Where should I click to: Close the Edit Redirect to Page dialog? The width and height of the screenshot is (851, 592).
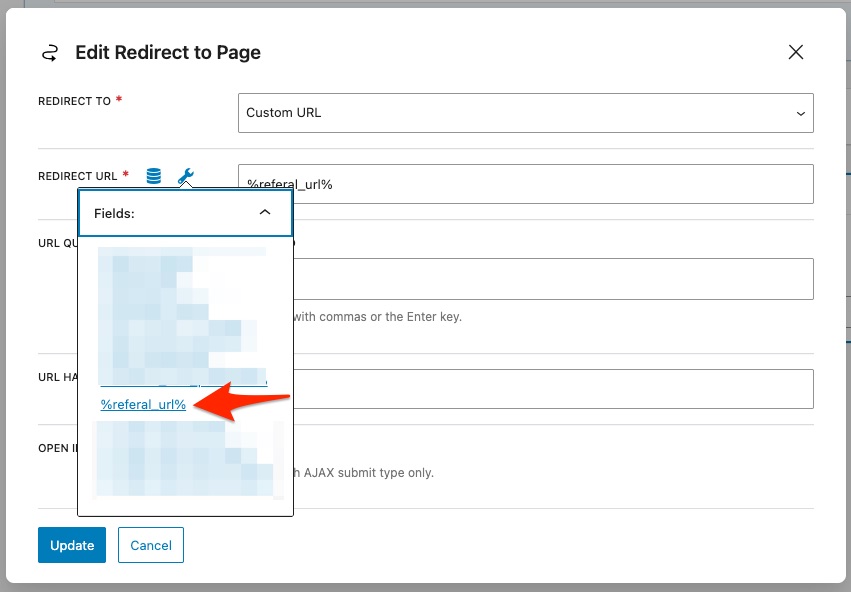[x=796, y=53]
